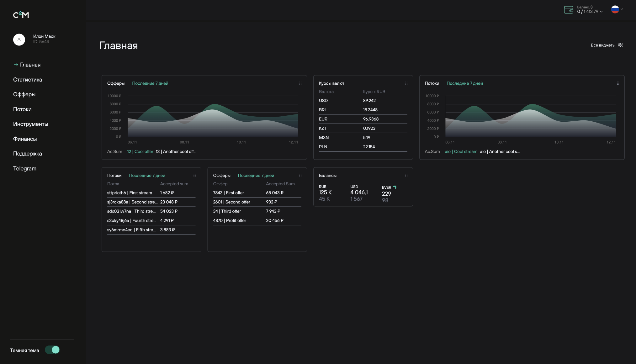Click drag handle on Курсы валют widget

click(x=406, y=83)
